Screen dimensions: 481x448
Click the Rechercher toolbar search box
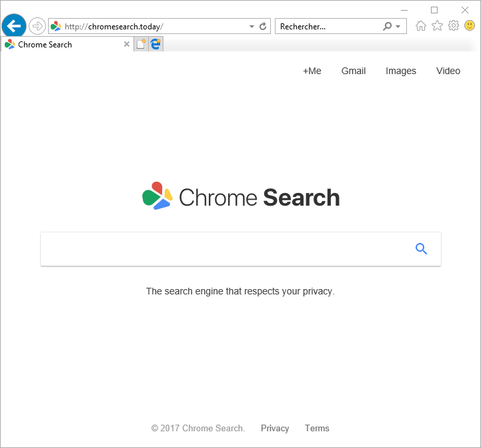click(x=327, y=27)
